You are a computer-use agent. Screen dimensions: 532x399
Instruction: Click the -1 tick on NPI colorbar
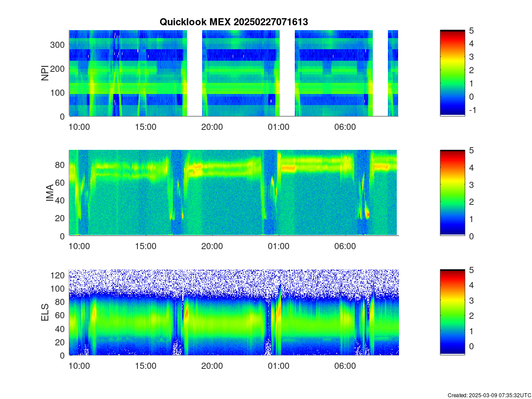click(472, 110)
